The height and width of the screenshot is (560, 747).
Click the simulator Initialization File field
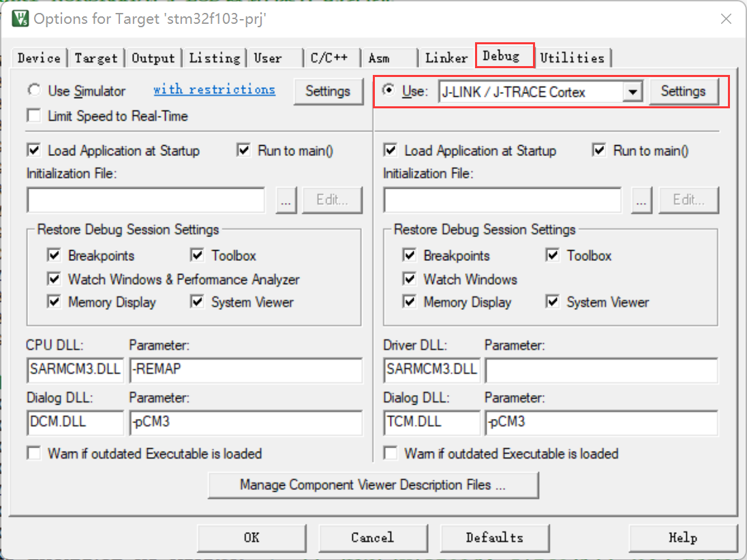click(146, 200)
